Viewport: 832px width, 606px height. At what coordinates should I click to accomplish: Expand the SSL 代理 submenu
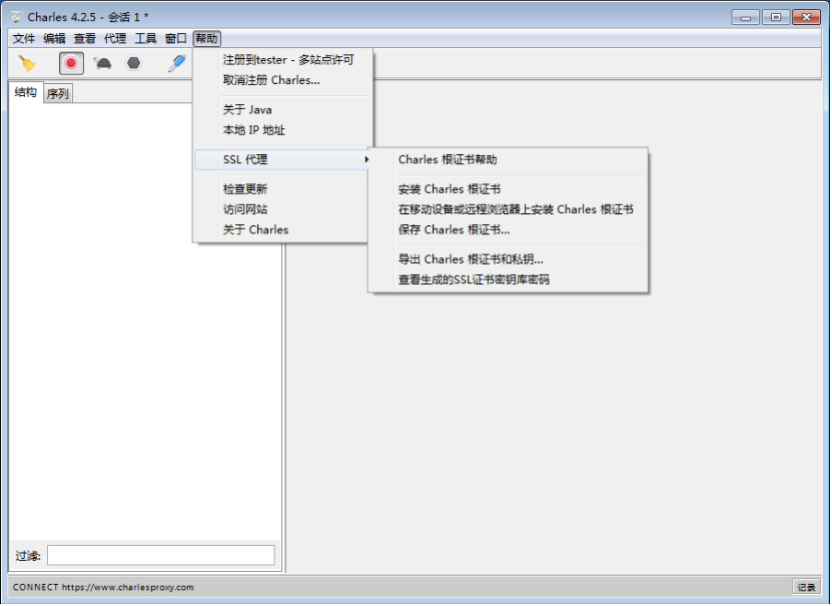[x=282, y=160]
